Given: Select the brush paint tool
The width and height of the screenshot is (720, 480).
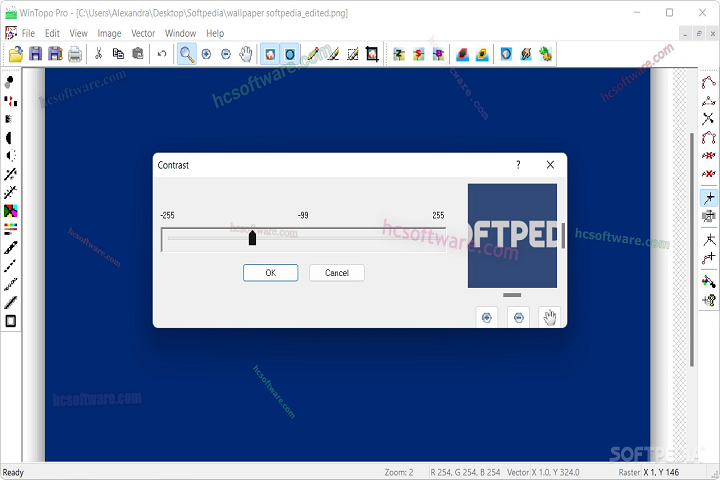Looking at the screenshot, I should [333, 54].
